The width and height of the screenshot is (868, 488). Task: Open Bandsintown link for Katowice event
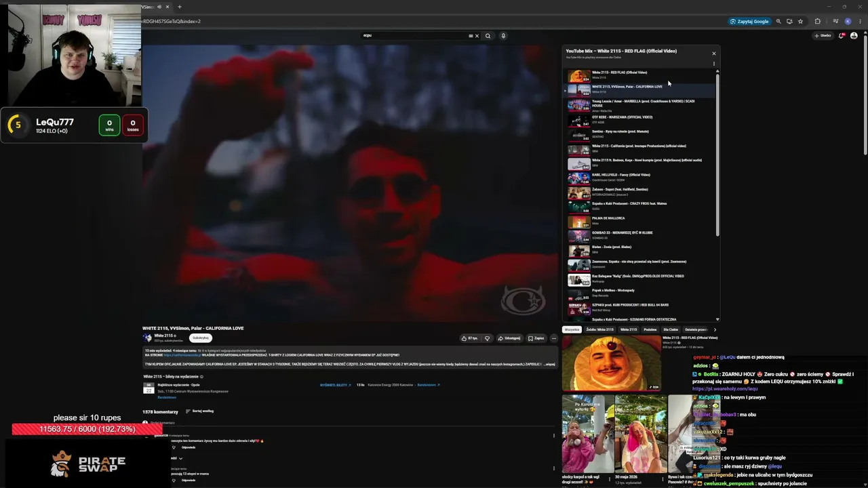[x=429, y=385]
